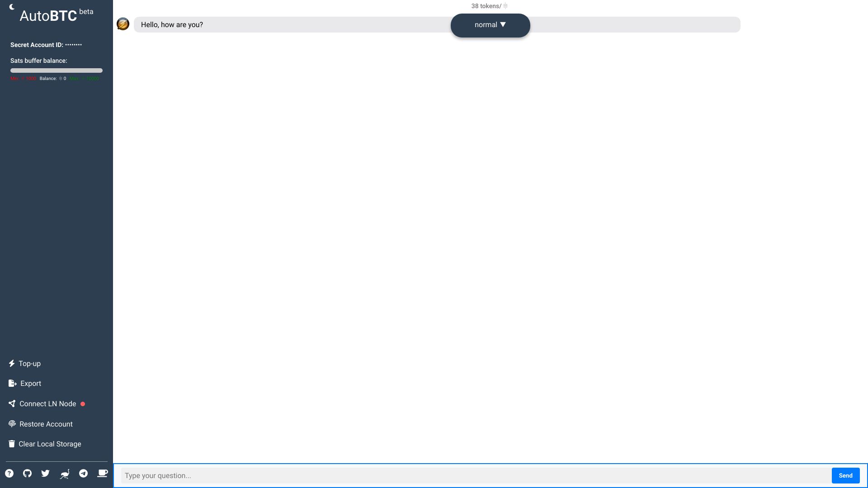
Task: Expand the hamburger menu icon
Action: point(505,6)
